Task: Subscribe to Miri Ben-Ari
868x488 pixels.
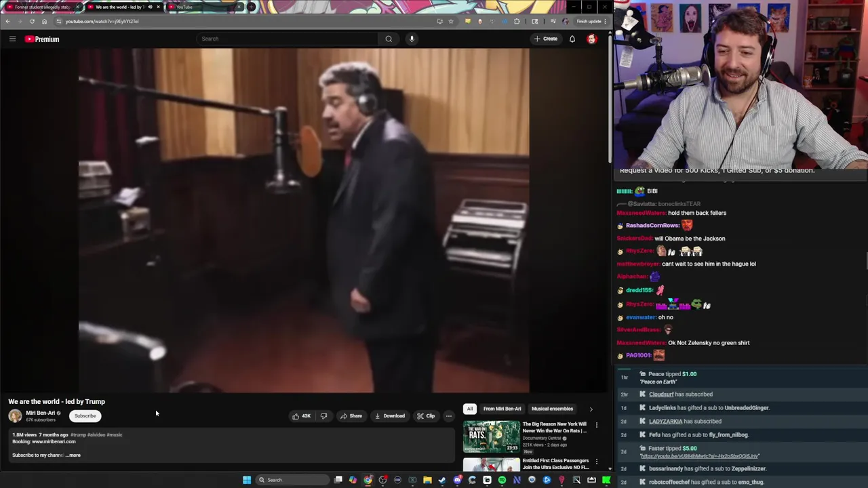Action: 85,416
